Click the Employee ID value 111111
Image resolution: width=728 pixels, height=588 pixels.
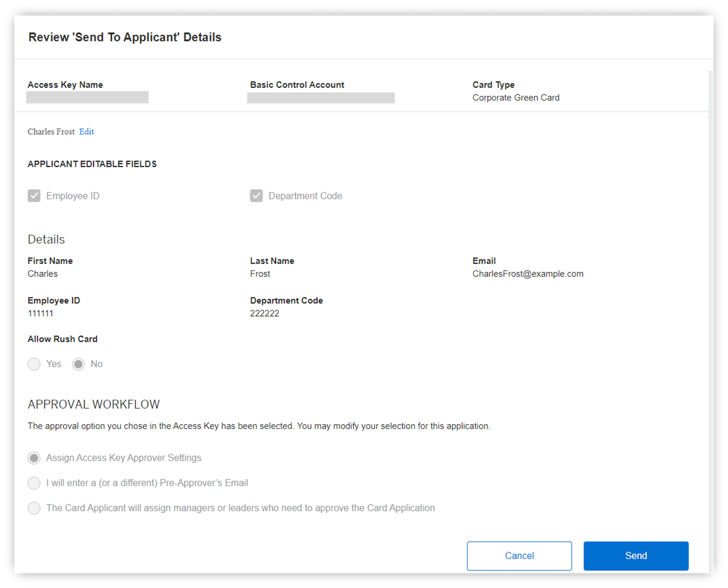point(40,314)
